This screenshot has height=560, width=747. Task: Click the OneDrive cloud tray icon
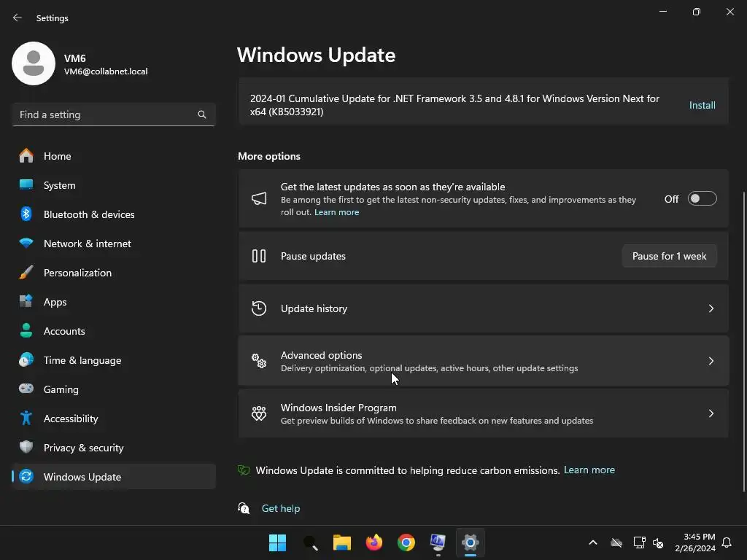tap(616, 542)
